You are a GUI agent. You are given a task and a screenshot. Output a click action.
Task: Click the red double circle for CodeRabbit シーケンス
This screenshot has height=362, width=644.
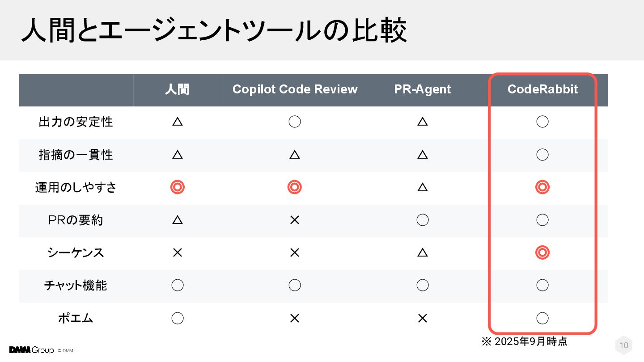[542, 253]
